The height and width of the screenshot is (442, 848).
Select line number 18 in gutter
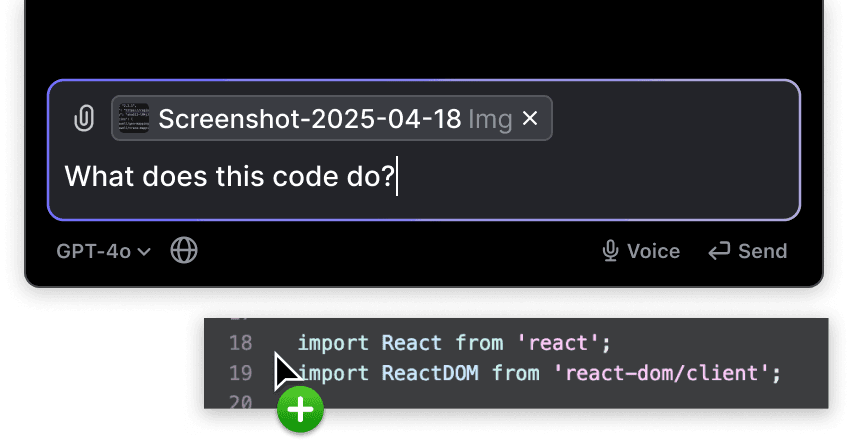tap(241, 343)
